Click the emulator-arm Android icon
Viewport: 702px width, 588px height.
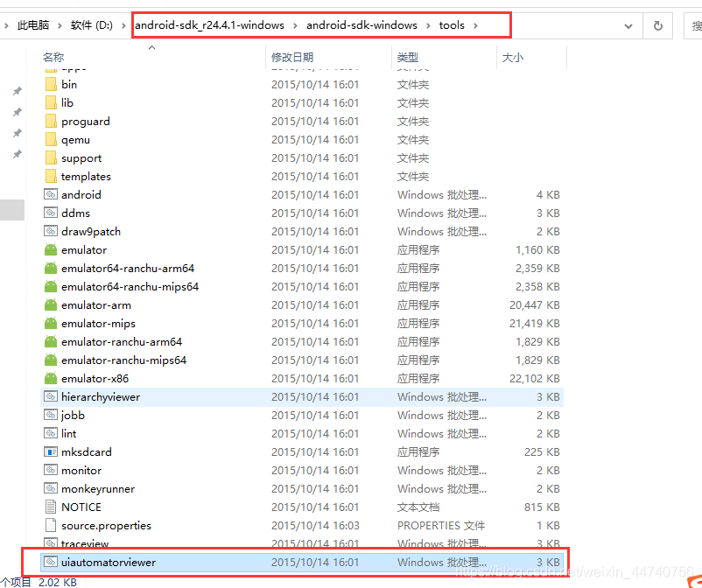(x=51, y=304)
